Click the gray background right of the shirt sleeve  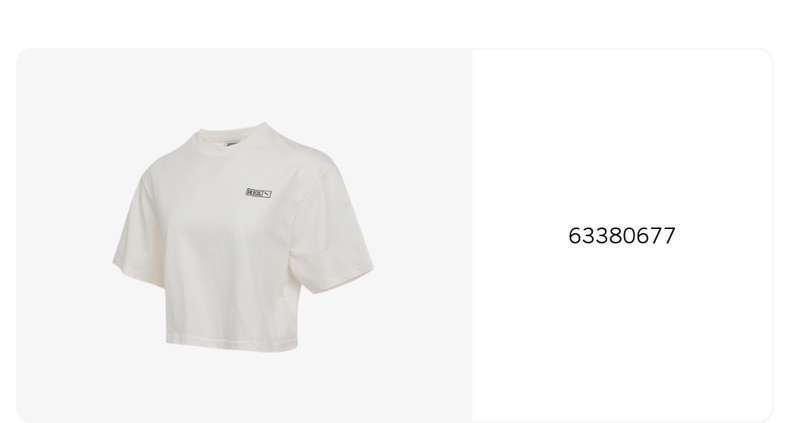(x=423, y=237)
